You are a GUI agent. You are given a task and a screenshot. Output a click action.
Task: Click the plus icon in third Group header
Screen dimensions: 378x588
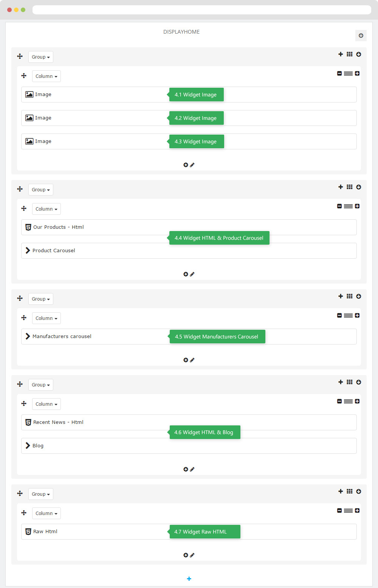click(x=341, y=296)
